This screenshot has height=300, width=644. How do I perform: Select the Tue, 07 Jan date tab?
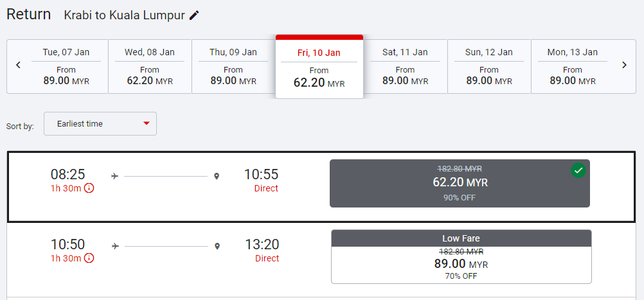click(x=66, y=66)
